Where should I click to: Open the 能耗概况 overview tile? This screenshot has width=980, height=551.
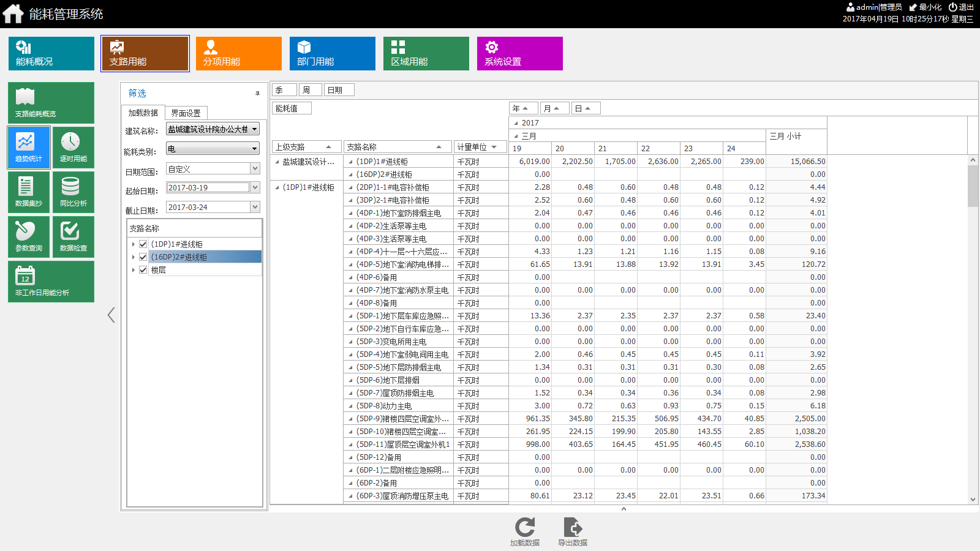[x=51, y=53]
